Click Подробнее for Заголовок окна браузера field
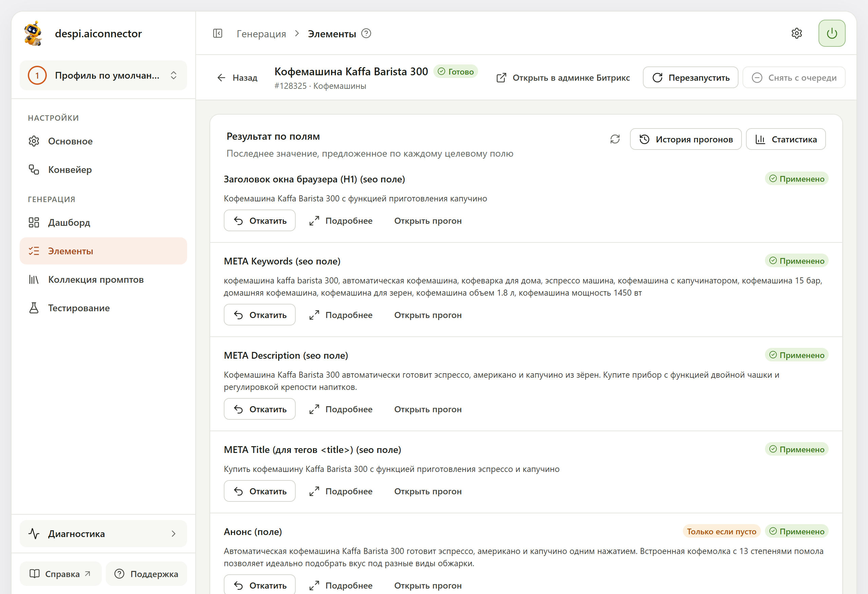Viewport: 868px width, 594px height. click(x=341, y=221)
